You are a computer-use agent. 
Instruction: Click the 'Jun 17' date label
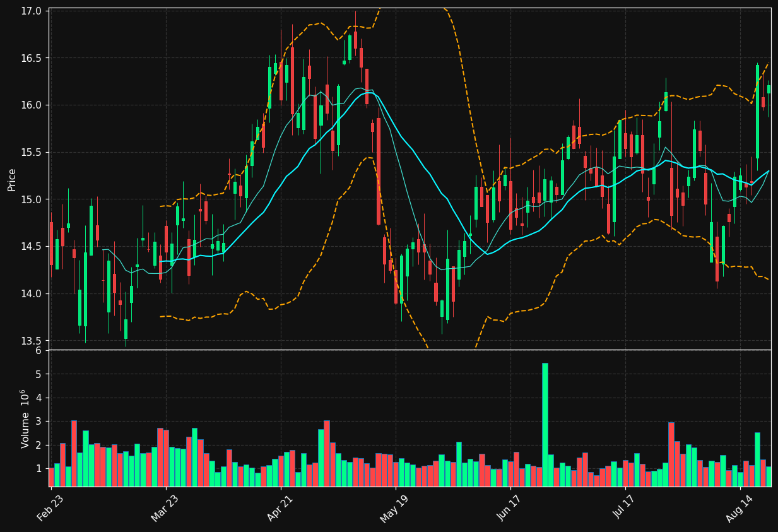[510, 509]
